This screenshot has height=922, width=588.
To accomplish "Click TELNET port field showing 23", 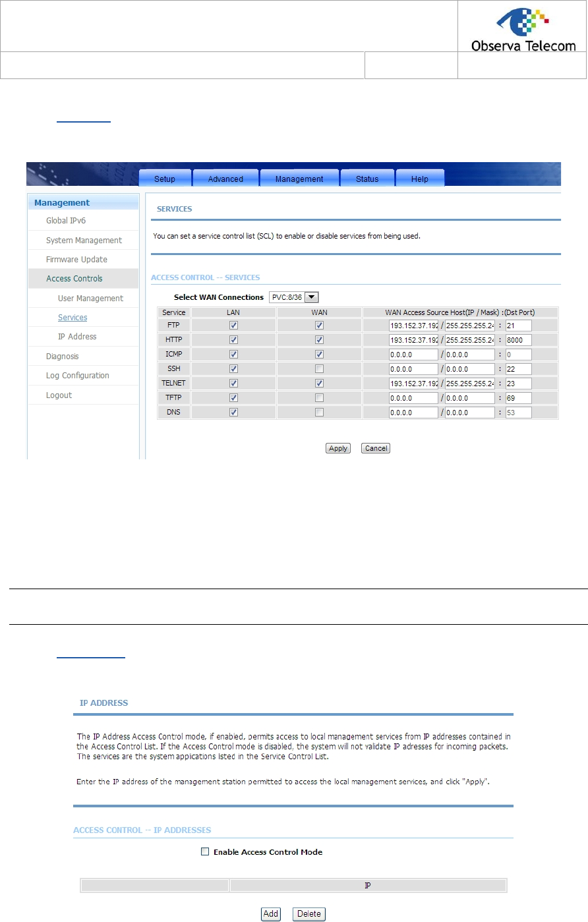I will click(x=518, y=384).
